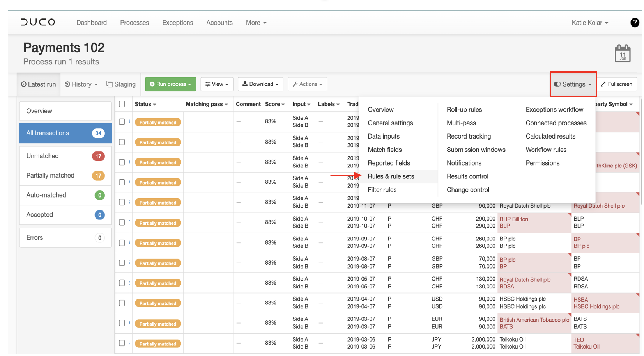Click the DUCO logo

pyautogui.click(x=38, y=22)
